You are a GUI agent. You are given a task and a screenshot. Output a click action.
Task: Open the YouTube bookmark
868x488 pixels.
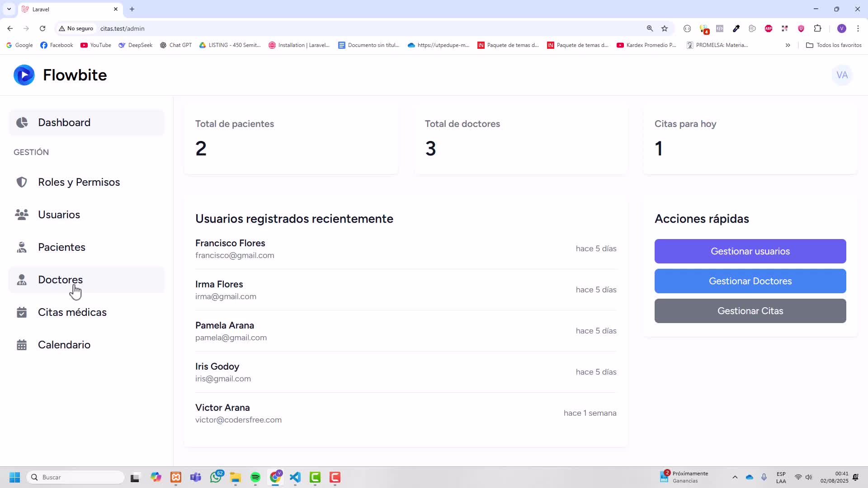(96, 45)
